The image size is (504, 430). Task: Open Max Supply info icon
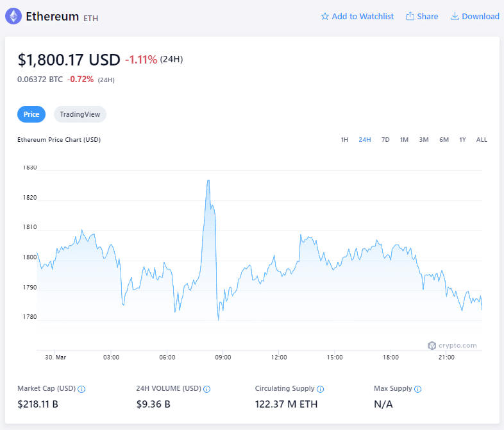pos(418,389)
